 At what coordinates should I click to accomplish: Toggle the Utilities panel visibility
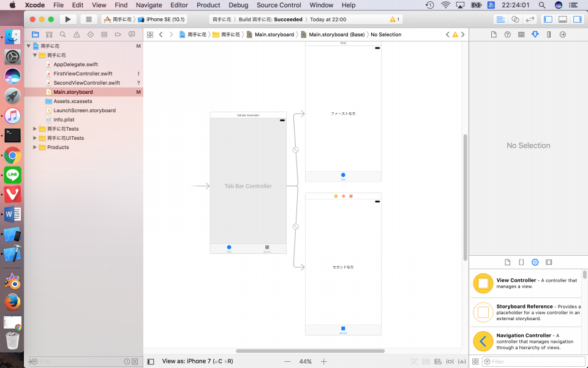(578, 19)
